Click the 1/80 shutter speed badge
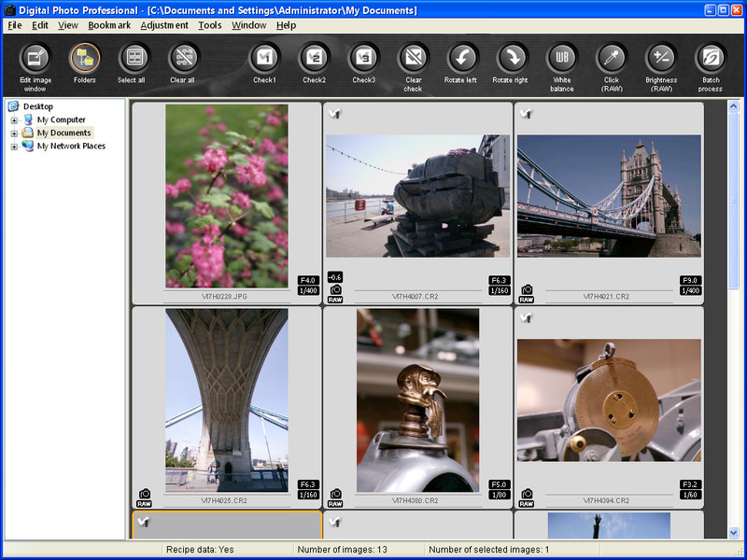Screen dimensions: 747x560 click(499, 496)
